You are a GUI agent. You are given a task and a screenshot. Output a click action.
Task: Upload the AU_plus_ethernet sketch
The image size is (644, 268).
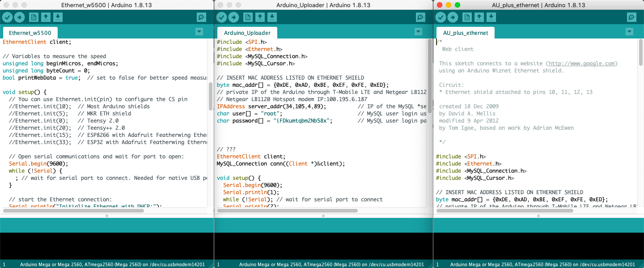pos(453,17)
